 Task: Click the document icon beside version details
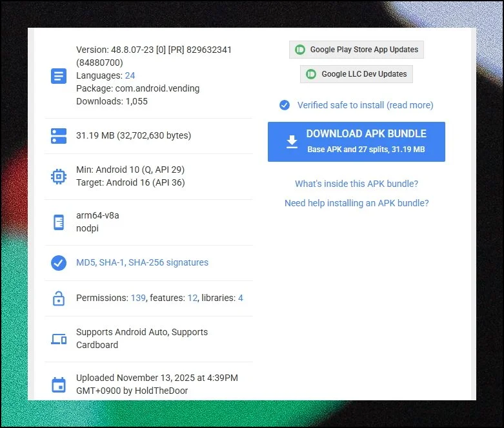click(x=59, y=76)
